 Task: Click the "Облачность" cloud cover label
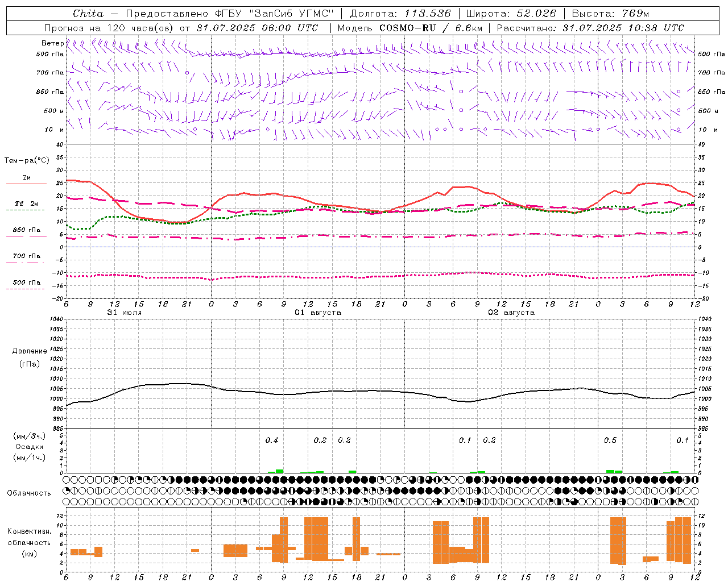(29, 493)
